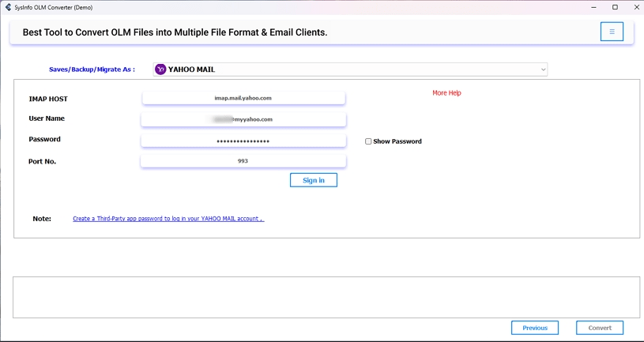Select the Password input field

243,141
